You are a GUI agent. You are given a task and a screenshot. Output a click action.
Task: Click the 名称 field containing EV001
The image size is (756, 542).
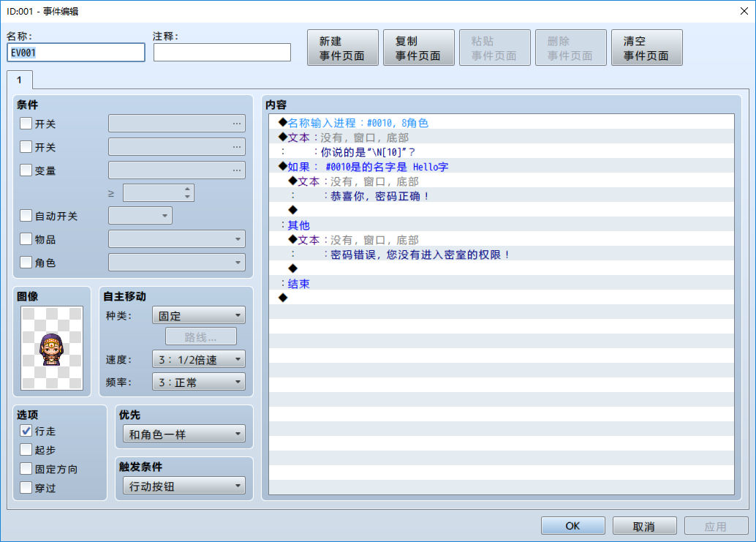[76, 53]
